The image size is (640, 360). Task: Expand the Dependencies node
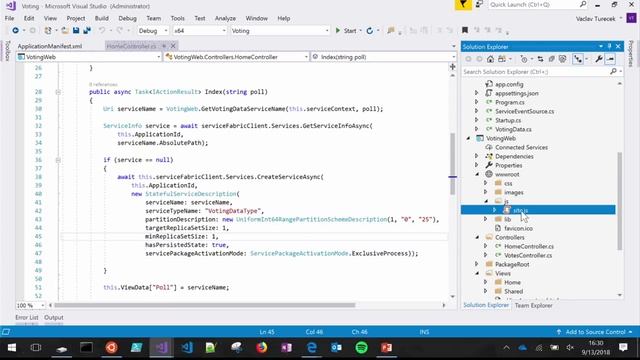pyautogui.click(x=476, y=156)
